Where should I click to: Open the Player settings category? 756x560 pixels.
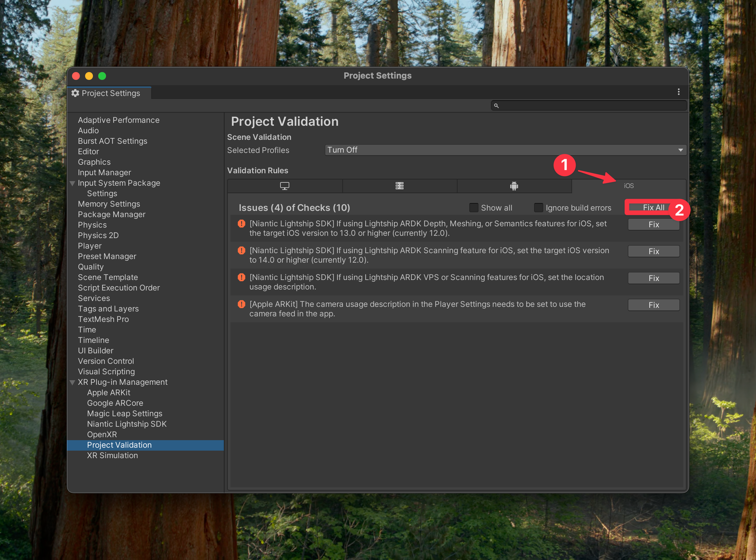(90, 246)
